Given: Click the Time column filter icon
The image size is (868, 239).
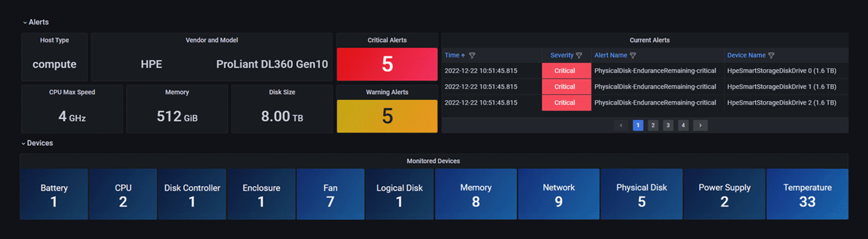Looking at the screenshot, I should tap(472, 56).
